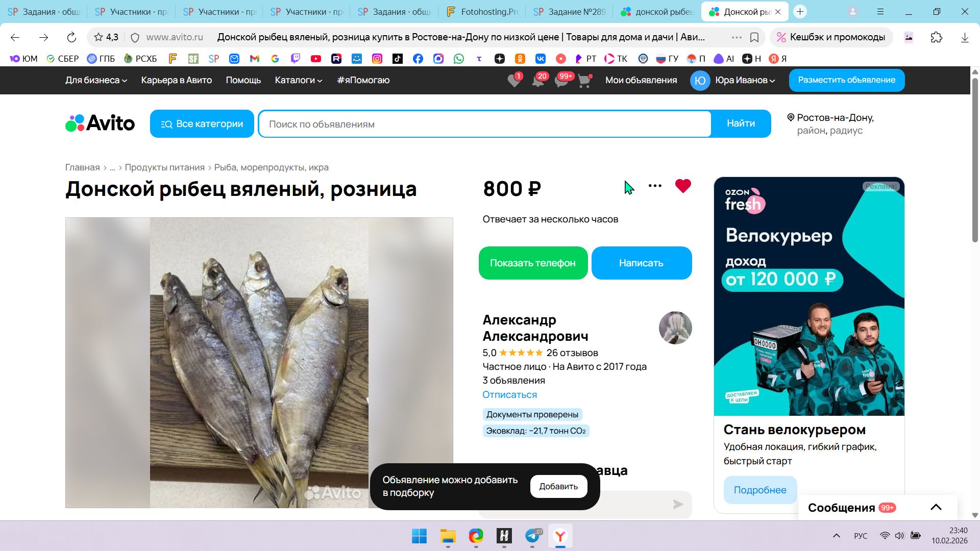
Task: Expand the Сообщения chat panel
Action: (936, 507)
